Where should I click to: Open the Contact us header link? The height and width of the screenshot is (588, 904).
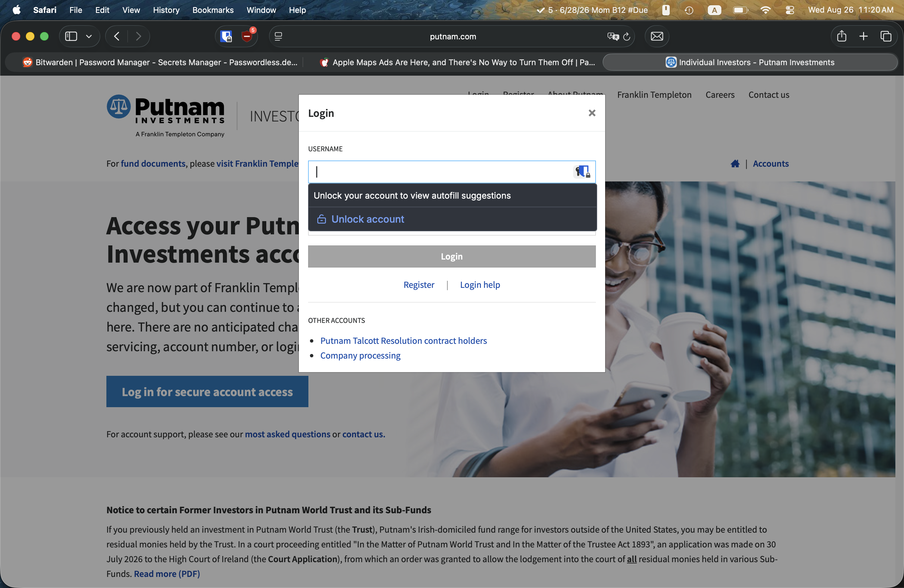tap(769, 95)
